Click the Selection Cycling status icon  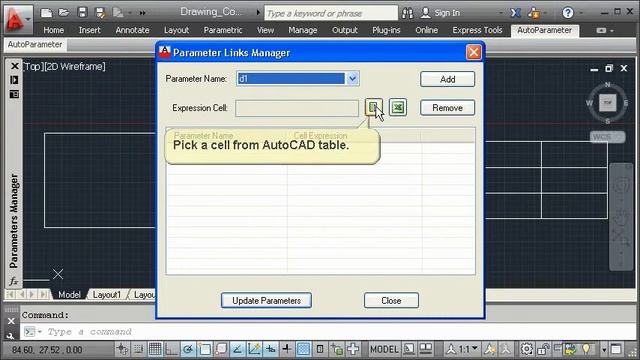click(337, 349)
